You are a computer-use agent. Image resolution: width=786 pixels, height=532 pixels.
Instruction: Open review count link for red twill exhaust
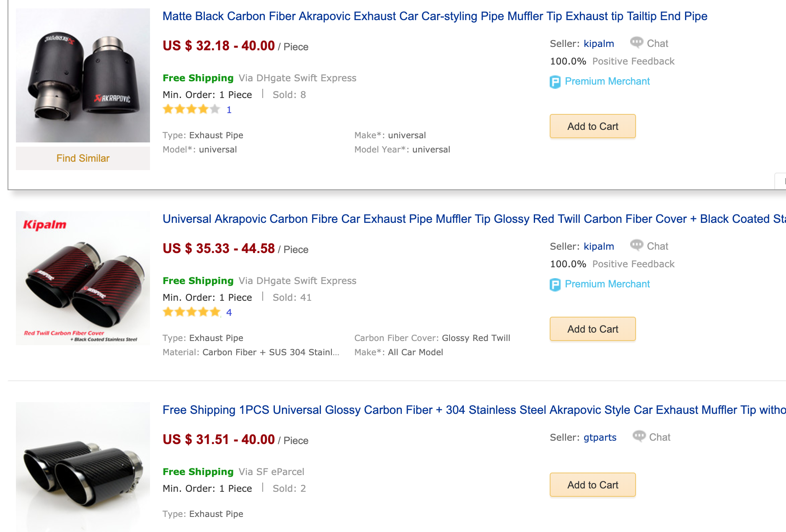[x=229, y=312]
